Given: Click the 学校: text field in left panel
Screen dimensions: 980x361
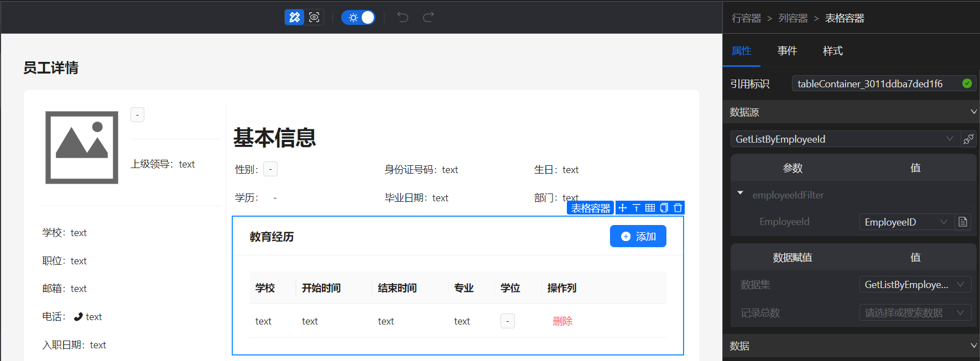Looking at the screenshot, I should tap(65, 233).
